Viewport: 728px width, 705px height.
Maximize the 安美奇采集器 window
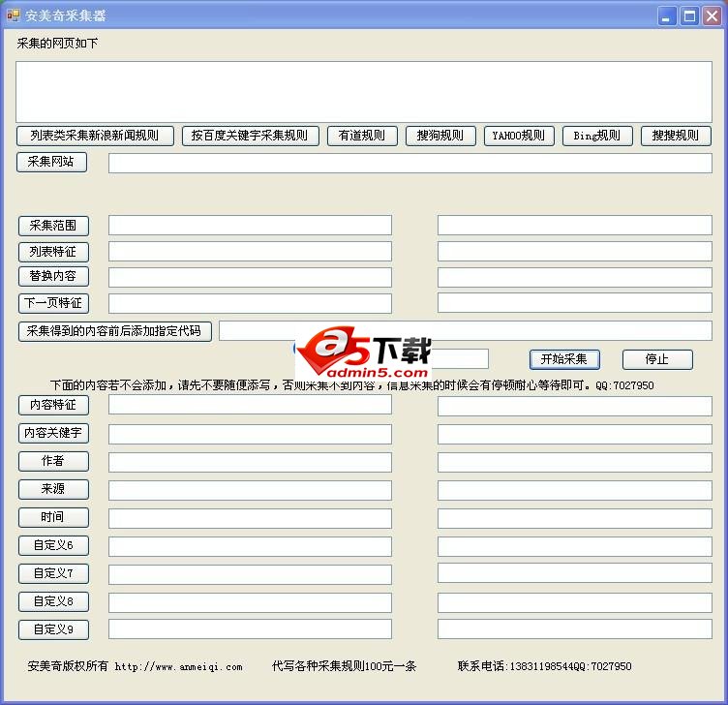(x=689, y=16)
